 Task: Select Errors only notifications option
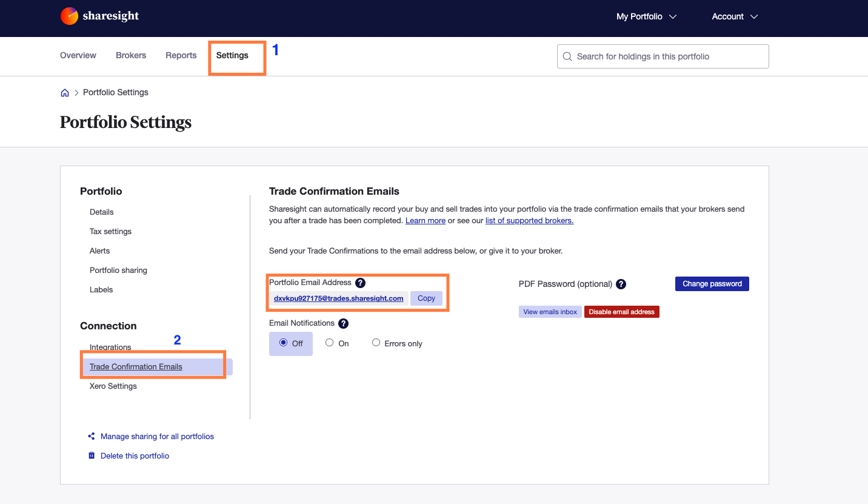tap(397, 343)
